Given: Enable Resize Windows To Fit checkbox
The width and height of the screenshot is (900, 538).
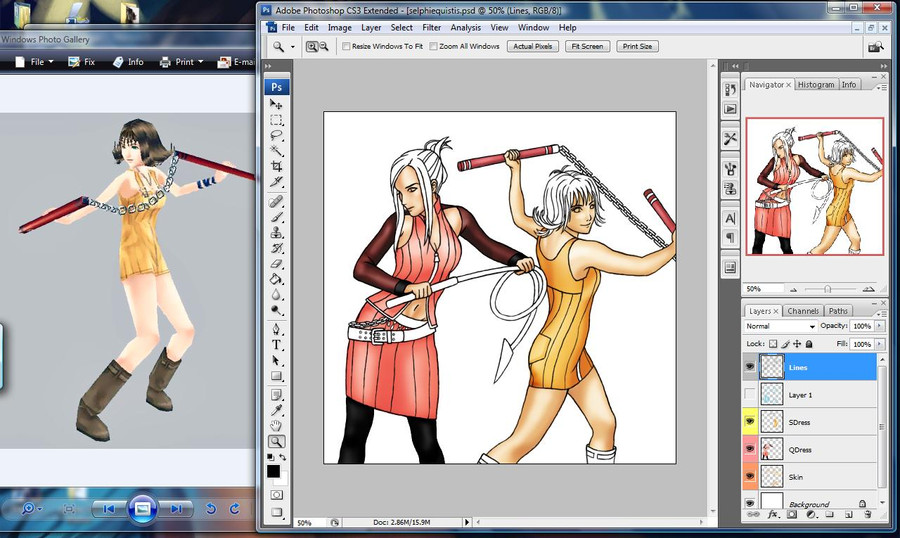Looking at the screenshot, I should pos(346,47).
